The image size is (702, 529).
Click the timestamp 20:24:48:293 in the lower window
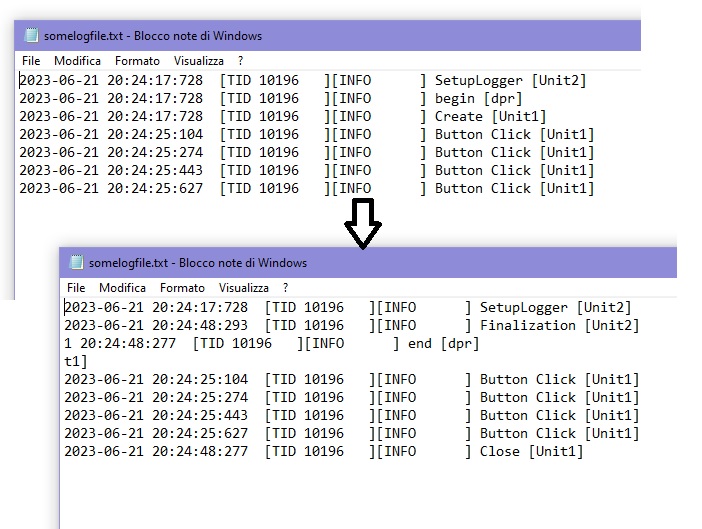[200, 325]
